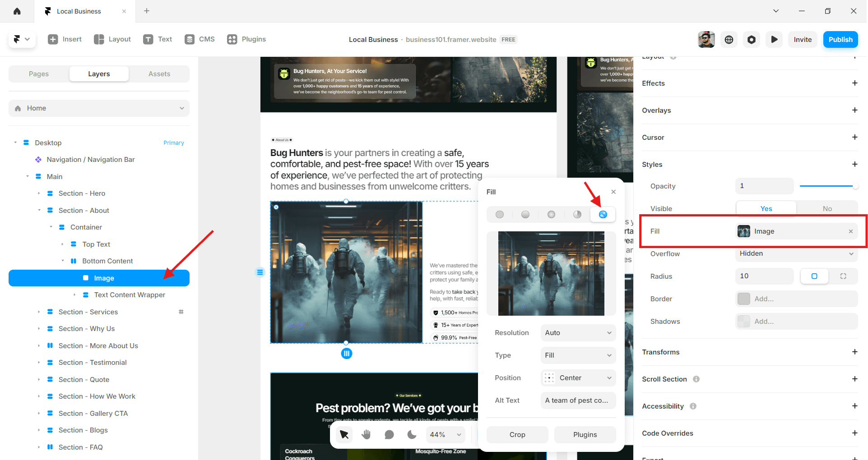Click Accessibility info icon
The width and height of the screenshot is (868, 460).
point(693,406)
